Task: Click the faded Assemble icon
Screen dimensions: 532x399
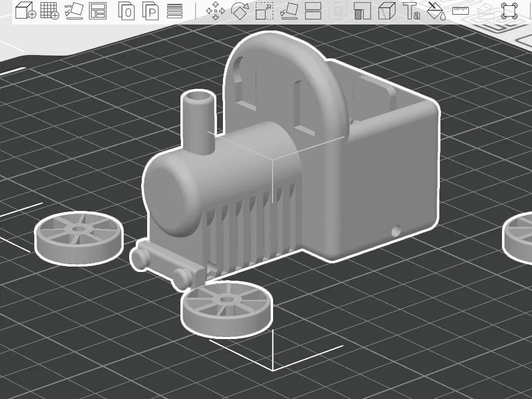Action: tap(485, 11)
